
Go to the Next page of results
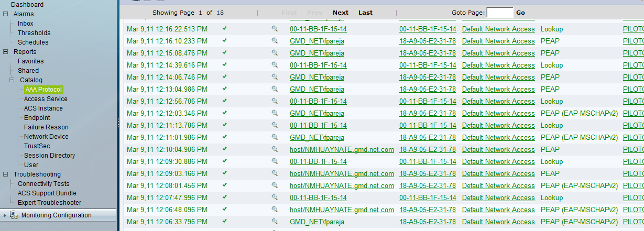[340, 13]
